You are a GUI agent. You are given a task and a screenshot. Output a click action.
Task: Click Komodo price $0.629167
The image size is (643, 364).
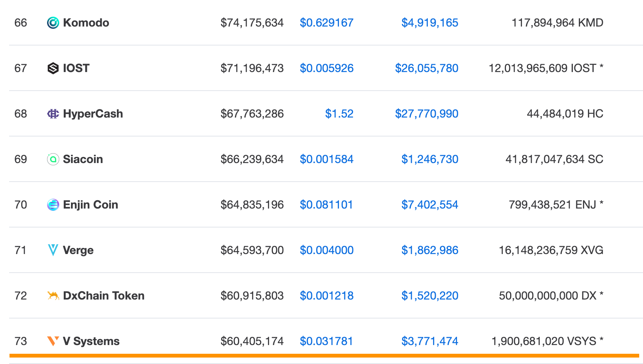click(x=326, y=23)
